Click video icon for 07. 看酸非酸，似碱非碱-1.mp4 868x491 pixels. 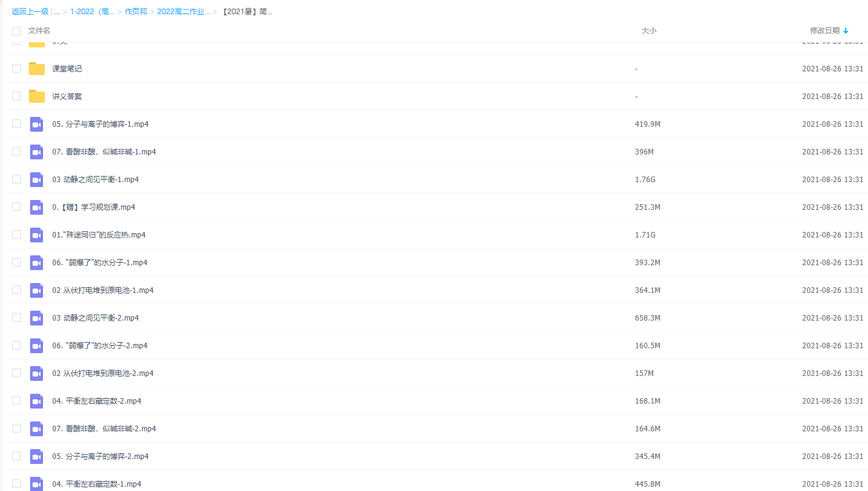[x=37, y=152]
